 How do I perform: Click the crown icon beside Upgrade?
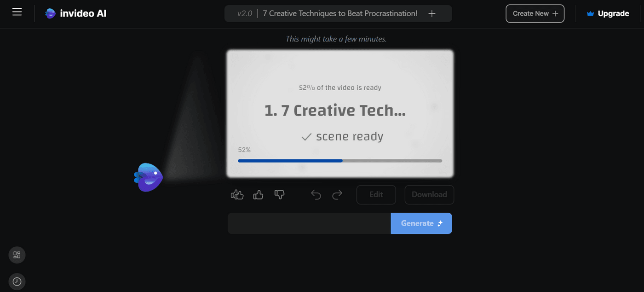click(x=589, y=13)
